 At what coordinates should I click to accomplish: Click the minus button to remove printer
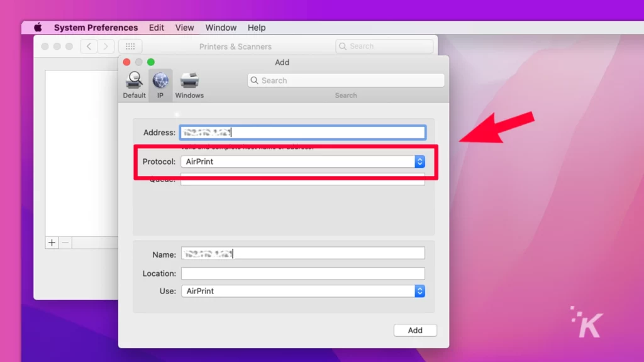tap(65, 243)
